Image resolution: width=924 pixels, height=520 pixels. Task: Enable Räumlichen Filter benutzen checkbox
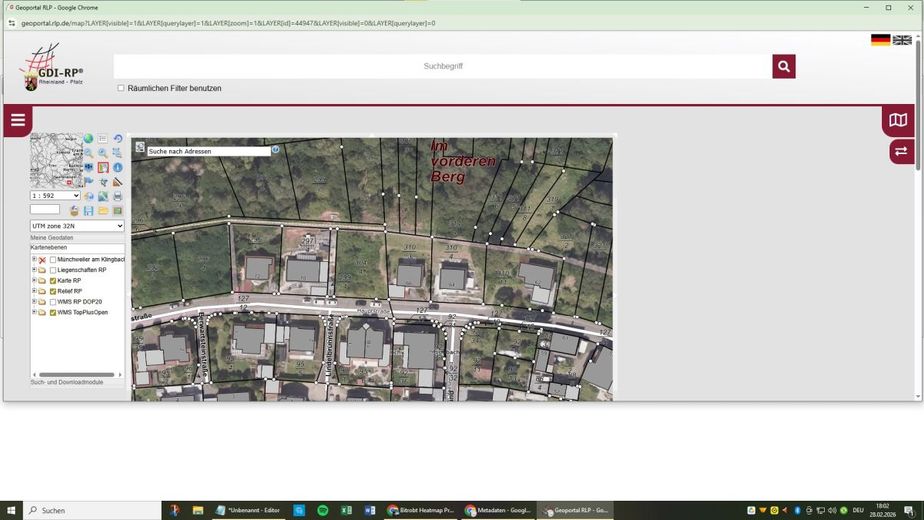(121, 88)
